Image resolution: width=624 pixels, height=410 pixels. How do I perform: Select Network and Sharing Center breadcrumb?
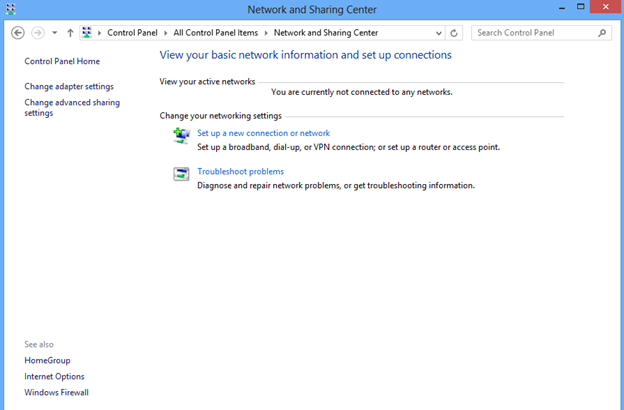coord(326,33)
